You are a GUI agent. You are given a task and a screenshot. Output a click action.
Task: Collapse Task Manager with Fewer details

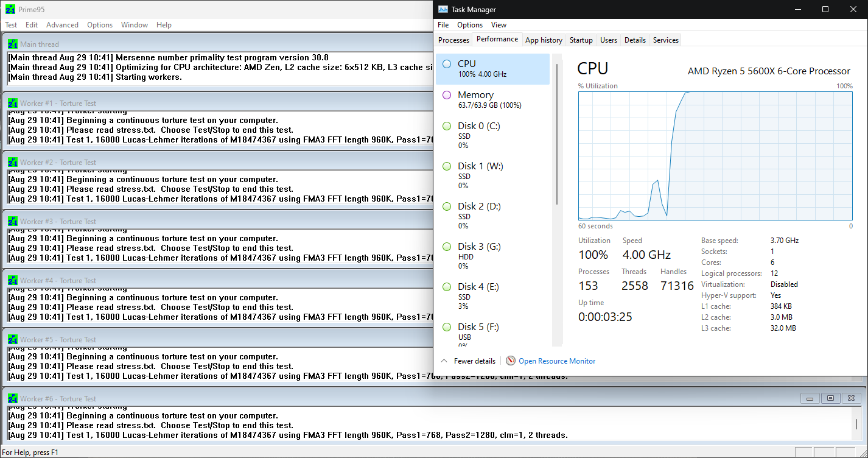click(467, 361)
